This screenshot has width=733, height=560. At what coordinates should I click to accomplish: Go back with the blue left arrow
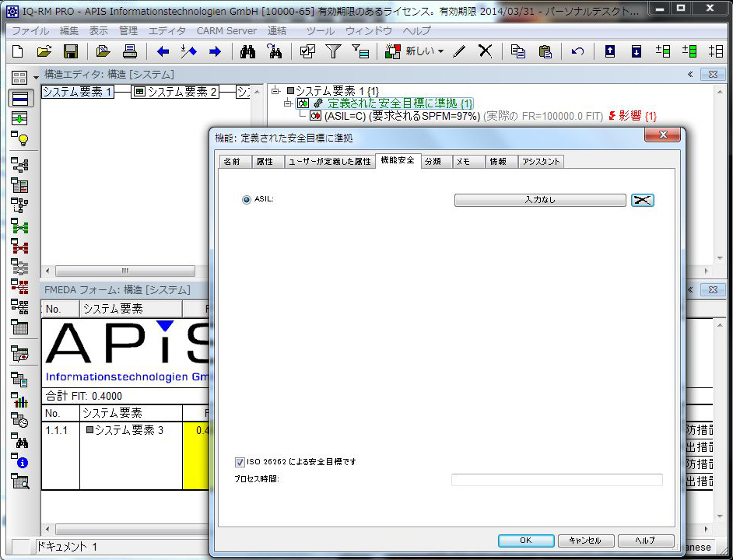coord(163,51)
